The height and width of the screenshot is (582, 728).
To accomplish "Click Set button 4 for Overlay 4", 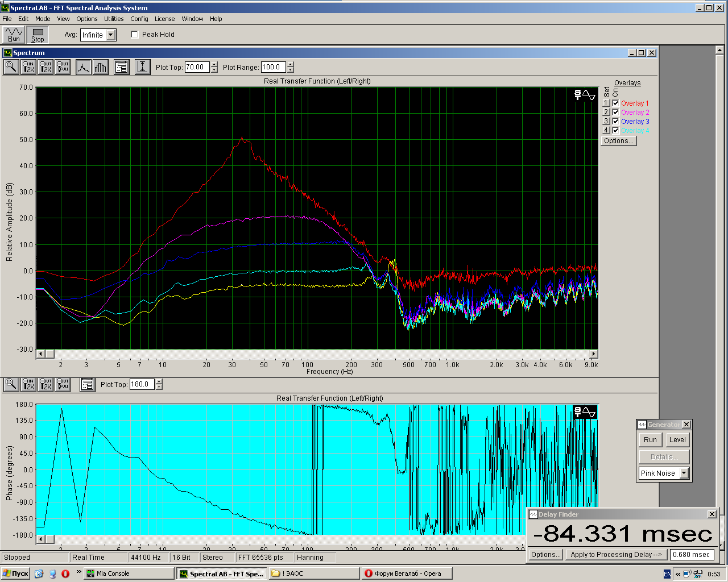I will [x=606, y=131].
